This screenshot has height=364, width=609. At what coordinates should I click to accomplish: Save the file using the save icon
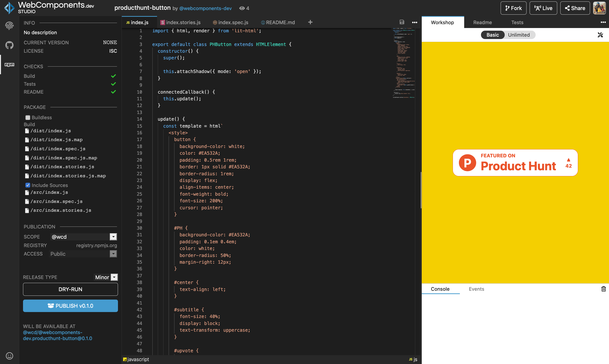click(x=402, y=22)
